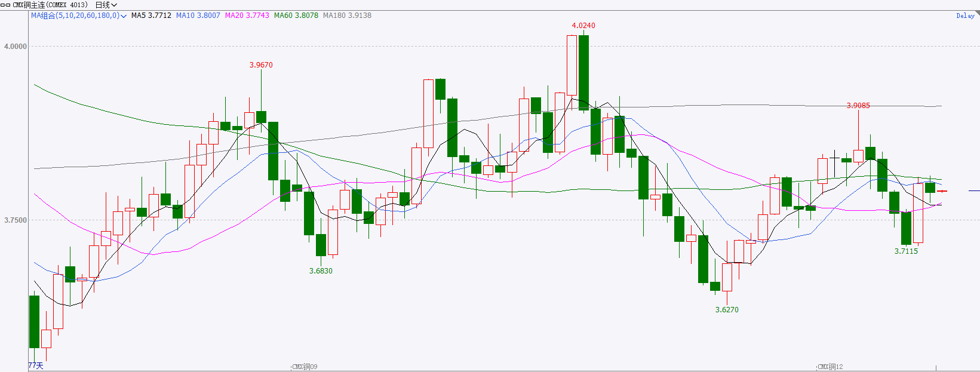Click the MA180 3.9138 value label
980x372 pixels.
click(x=347, y=16)
